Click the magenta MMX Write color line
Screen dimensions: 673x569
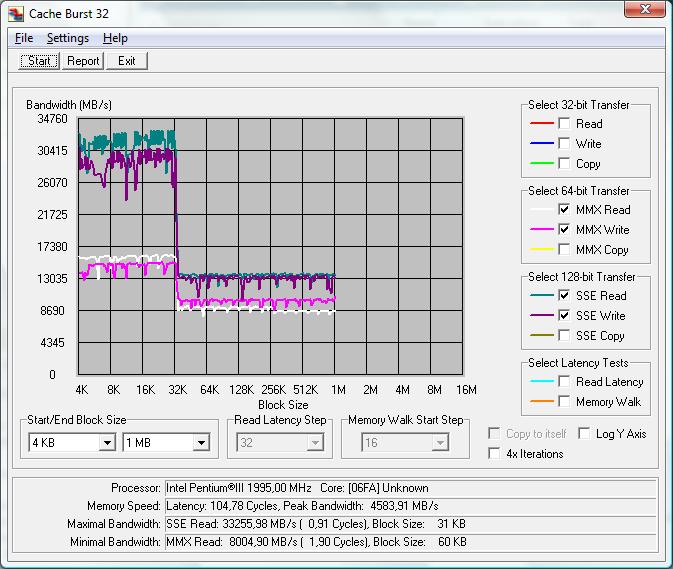pos(540,230)
